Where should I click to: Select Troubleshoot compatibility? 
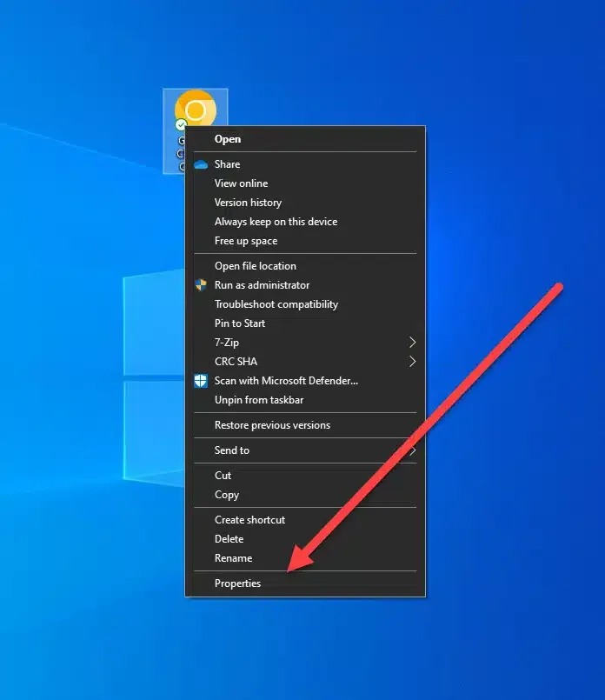tap(276, 304)
